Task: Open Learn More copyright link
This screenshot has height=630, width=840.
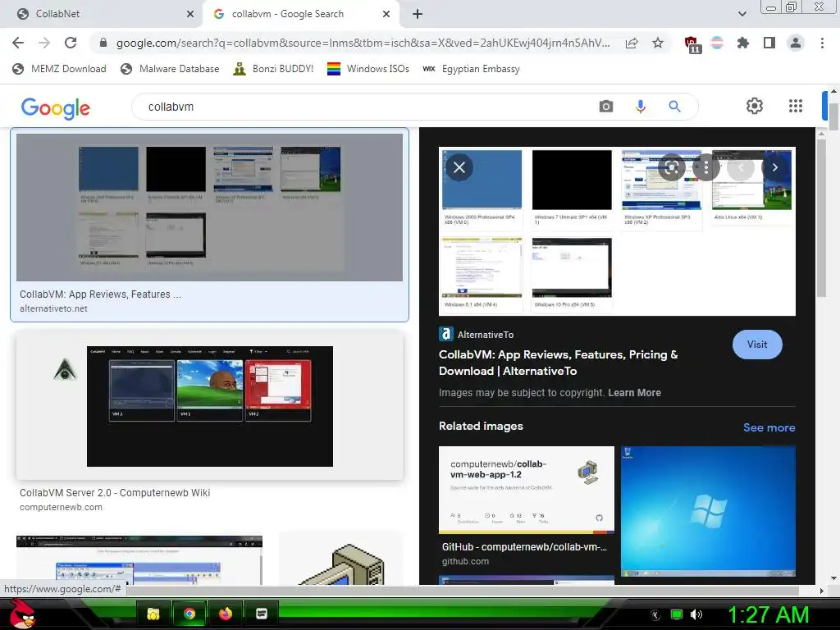Action: pos(634,393)
